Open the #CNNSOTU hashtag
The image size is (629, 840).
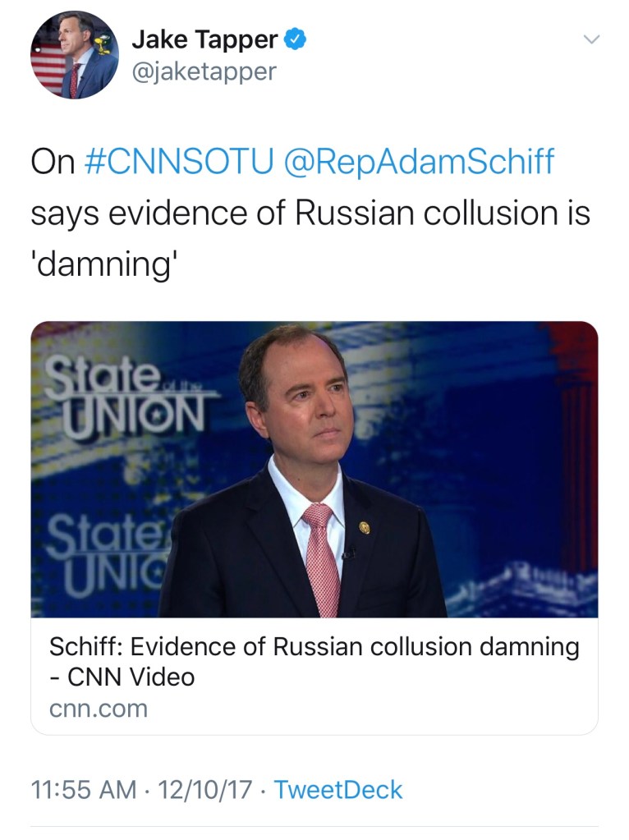tap(178, 162)
